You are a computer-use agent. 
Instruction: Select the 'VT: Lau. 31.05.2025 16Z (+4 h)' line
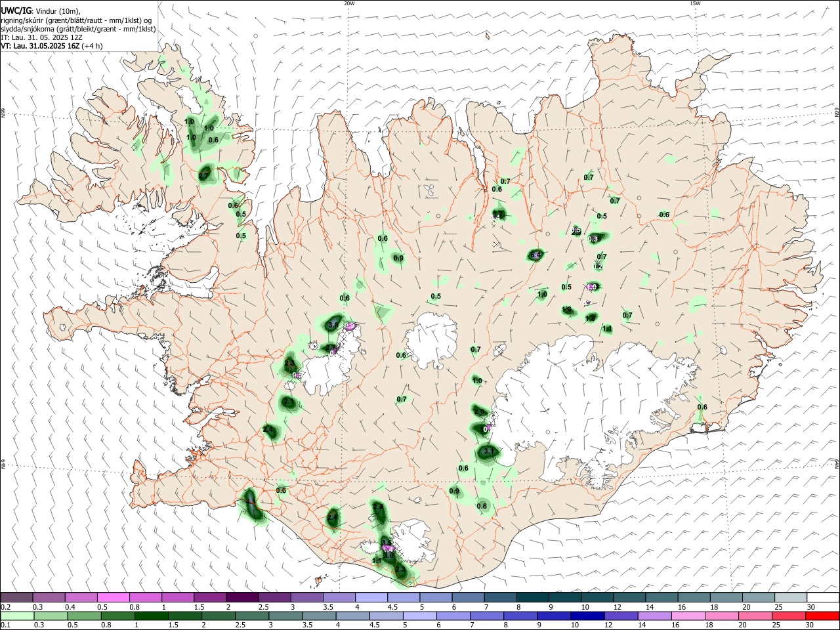[51, 46]
